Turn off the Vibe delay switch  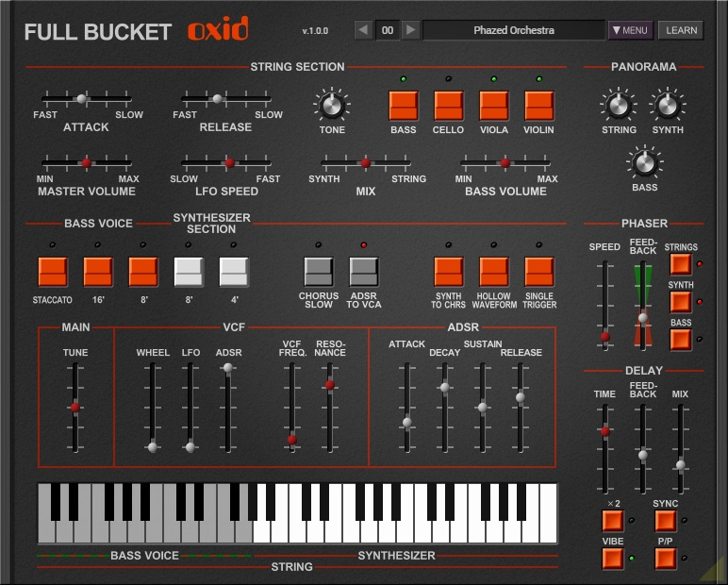(x=613, y=559)
